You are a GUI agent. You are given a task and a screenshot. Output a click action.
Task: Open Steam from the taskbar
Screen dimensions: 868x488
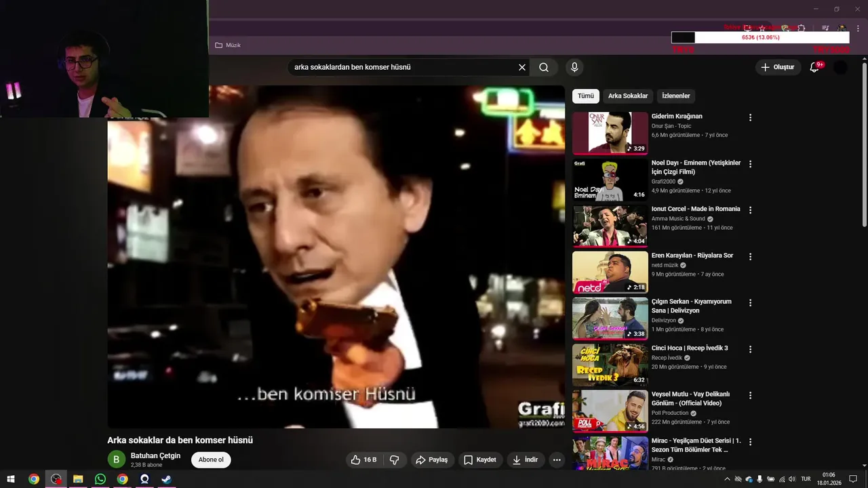(166, 479)
